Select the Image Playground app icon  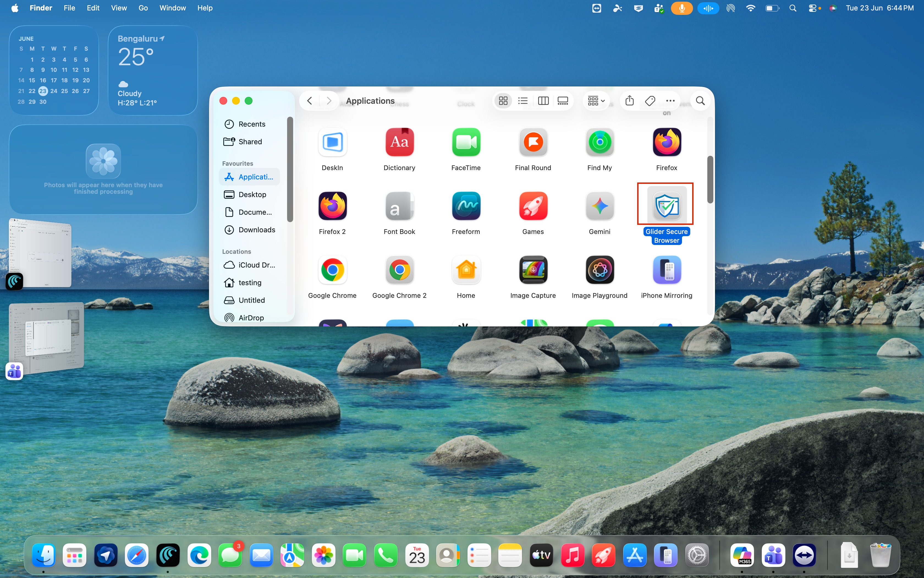click(x=599, y=270)
